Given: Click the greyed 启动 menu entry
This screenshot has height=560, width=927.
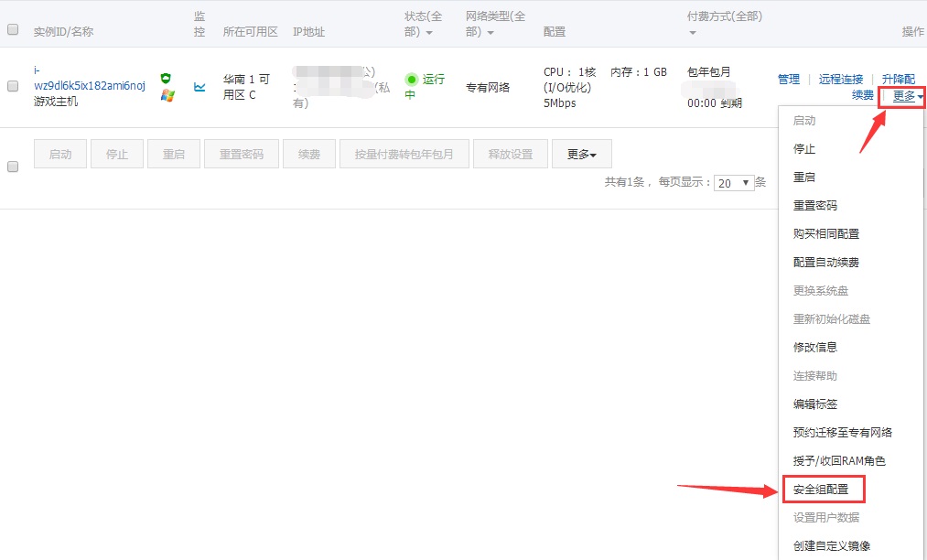Looking at the screenshot, I should pyautogui.click(x=804, y=121).
